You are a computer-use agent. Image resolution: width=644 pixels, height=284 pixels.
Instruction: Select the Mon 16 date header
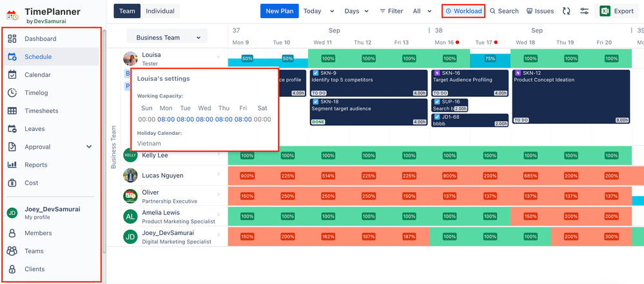click(447, 43)
